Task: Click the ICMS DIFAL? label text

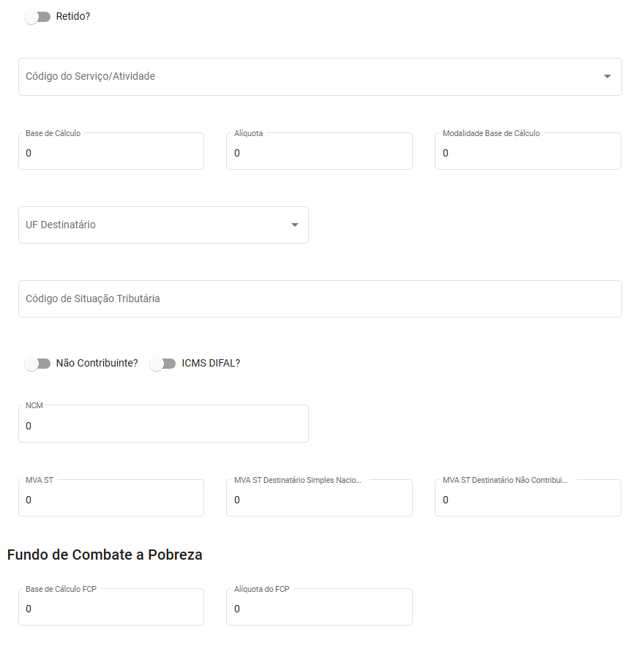Action: 211,363
